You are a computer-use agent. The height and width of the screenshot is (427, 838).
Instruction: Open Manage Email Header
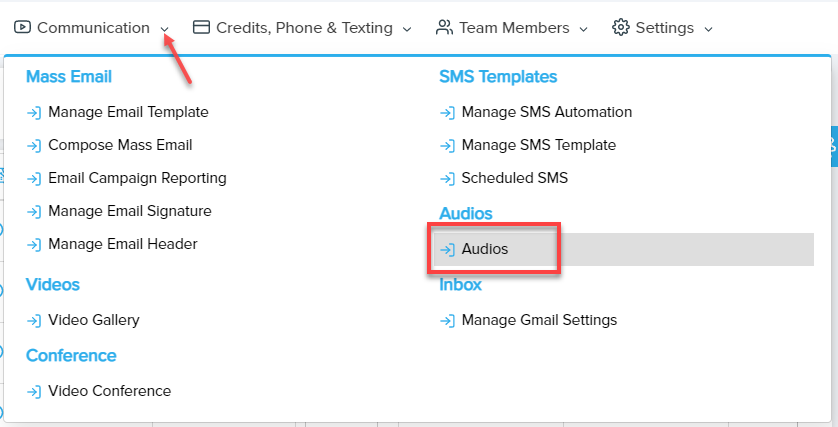[x=122, y=244]
